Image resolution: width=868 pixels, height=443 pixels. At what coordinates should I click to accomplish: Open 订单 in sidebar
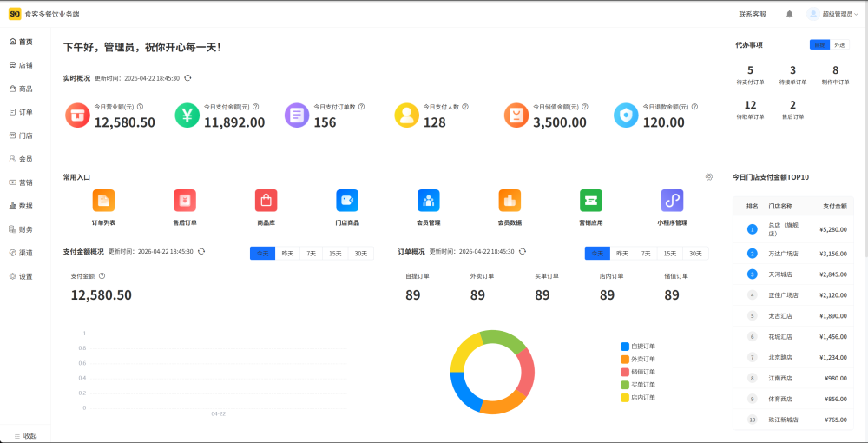click(x=21, y=112)
